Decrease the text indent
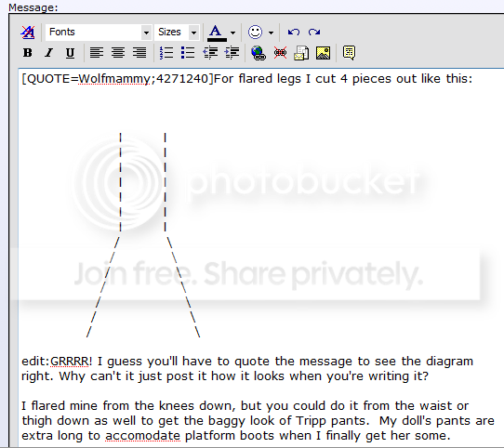504x448 pixels. pyautogui.click(x=210, y=53)
